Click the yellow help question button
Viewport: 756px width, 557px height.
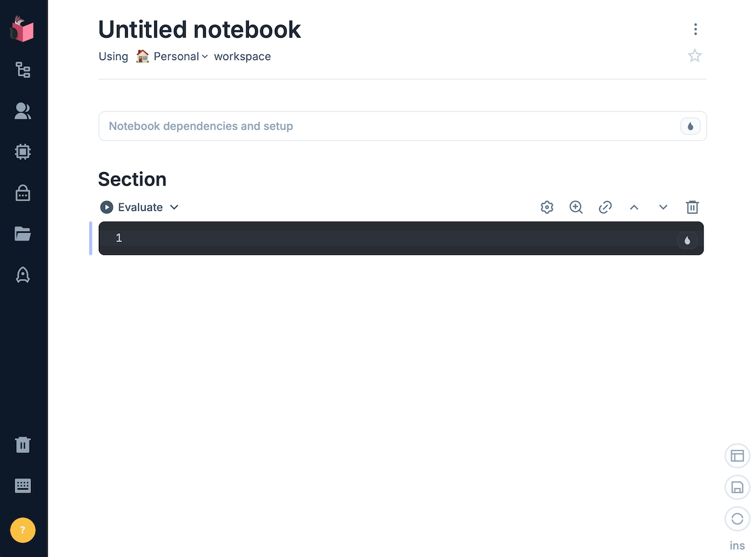tap(23, 530)
